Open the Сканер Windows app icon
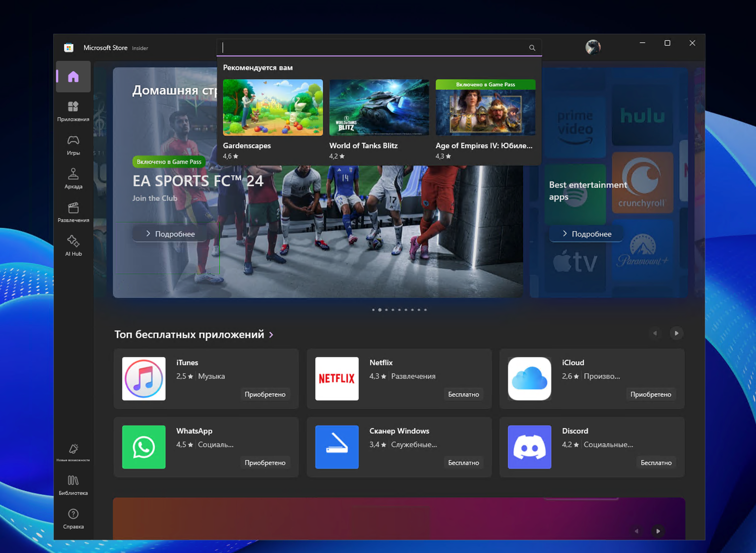Viewport: 756px width, 553px height. 337,447
